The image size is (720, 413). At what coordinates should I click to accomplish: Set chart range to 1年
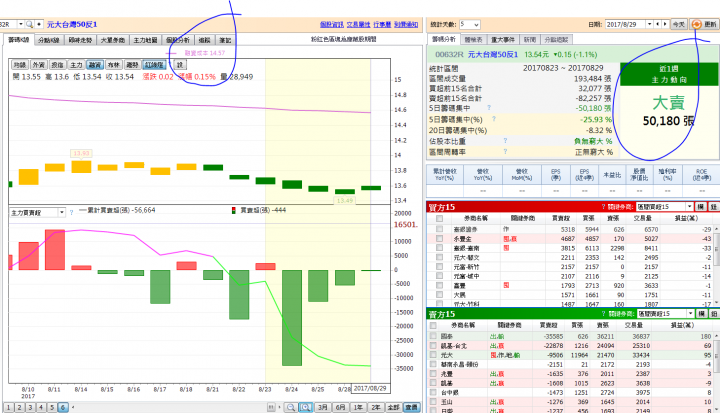click(358, 407)
